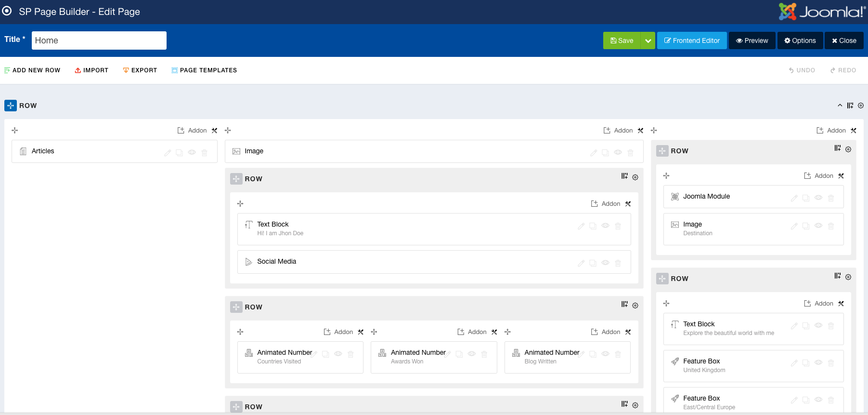Duplicate the Social Media addon
868x415 pixels.
[x=593, y=263]
